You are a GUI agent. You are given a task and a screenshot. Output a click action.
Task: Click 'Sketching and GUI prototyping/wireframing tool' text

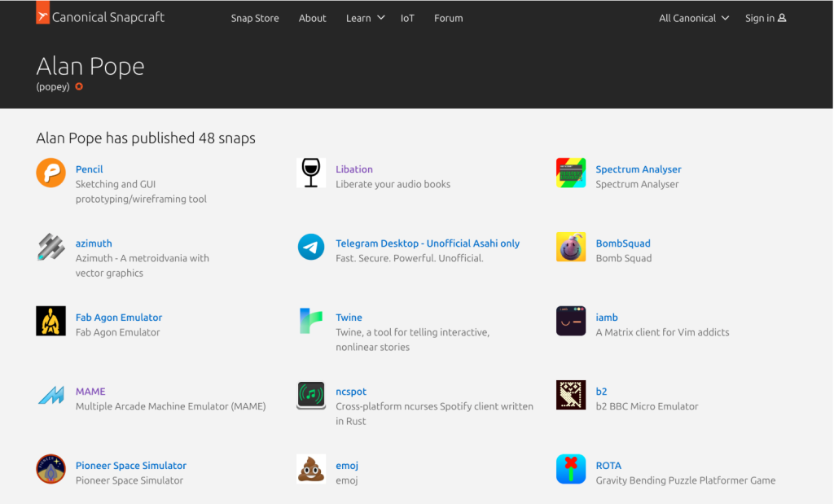[141, 191]
